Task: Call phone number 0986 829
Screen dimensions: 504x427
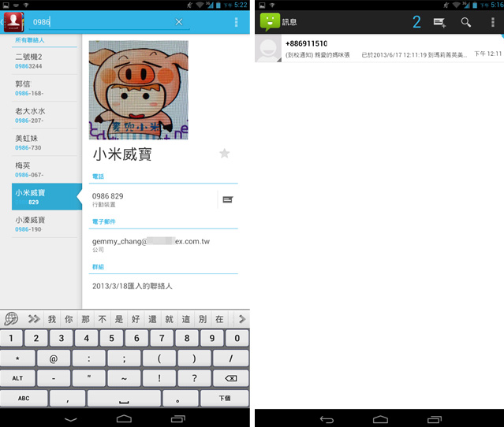Action: pyautogui.click(x=153, y=199)
